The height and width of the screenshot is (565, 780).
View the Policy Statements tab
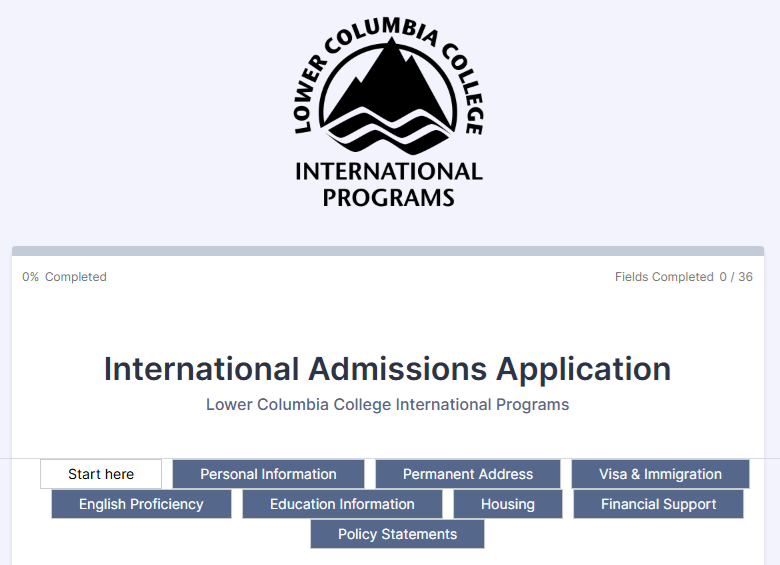[x=397, y=534]
